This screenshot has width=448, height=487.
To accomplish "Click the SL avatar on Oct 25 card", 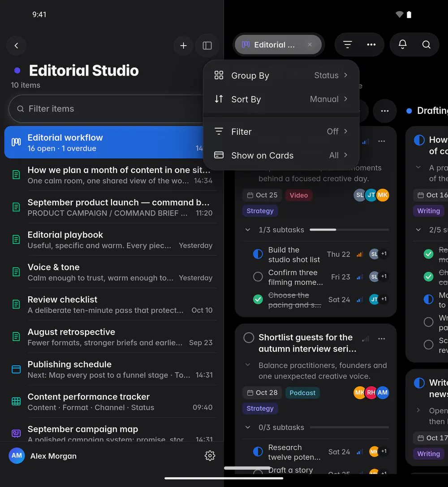I will [x=359, y=195].
